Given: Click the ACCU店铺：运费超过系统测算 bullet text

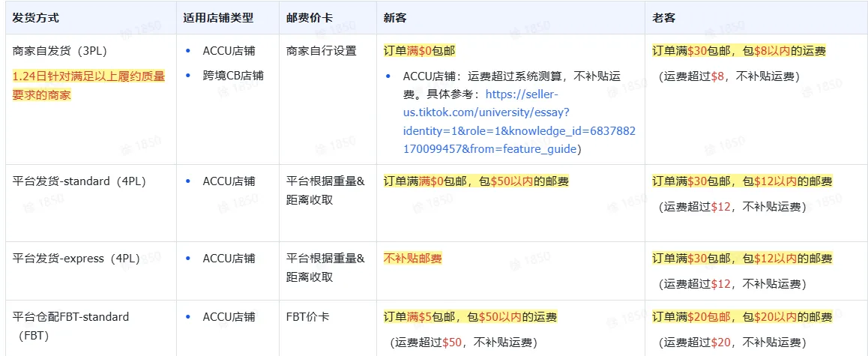Looking at the screenshot, I should (x=519, y=112).
